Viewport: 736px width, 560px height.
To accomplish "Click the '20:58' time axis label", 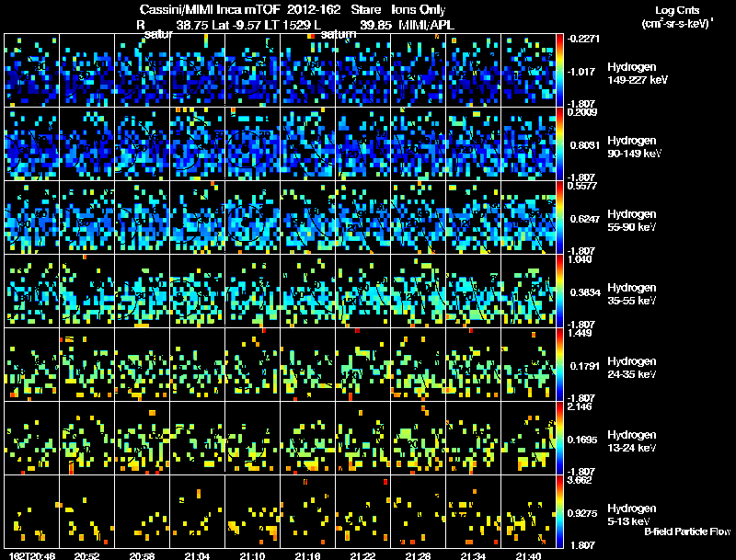I will point(143,556).
